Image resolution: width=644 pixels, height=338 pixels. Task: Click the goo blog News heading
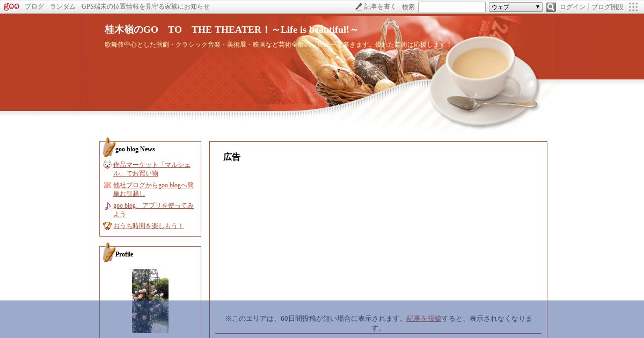pos(135,149)
